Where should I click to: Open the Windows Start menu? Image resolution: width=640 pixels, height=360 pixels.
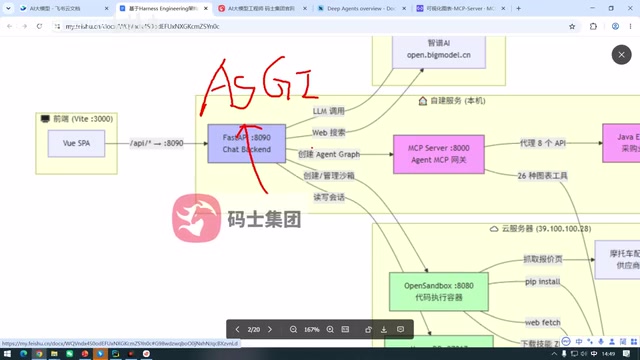(7, 353)
